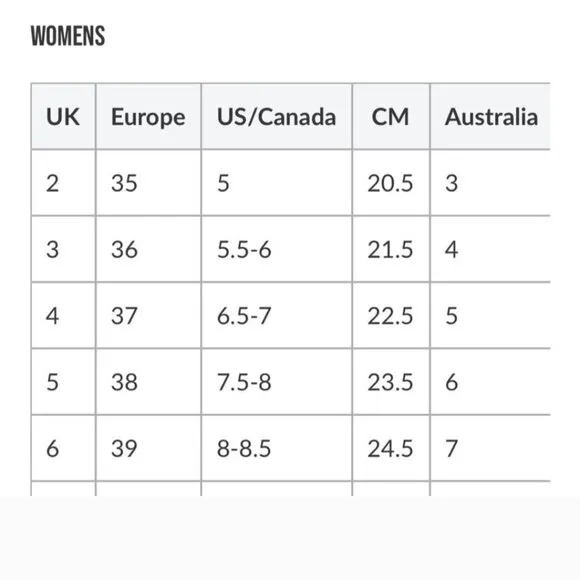
Task: Click the 22.5 CM cell
Action: [x=391, y=316]
